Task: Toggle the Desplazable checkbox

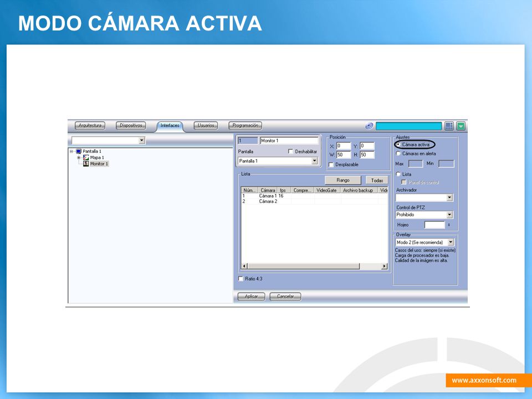Action: tap(331, 165)
